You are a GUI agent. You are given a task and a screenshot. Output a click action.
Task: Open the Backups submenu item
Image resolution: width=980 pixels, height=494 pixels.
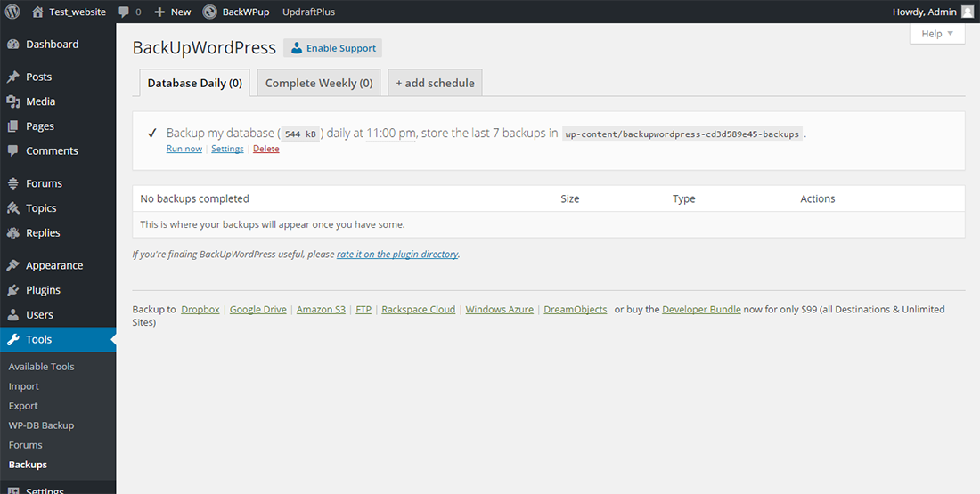(x=28, y=465)
